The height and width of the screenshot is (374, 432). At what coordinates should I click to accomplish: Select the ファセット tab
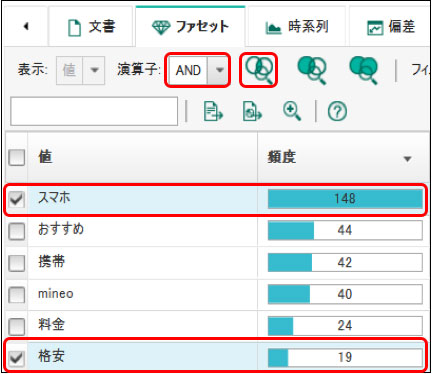click(190, 27)
